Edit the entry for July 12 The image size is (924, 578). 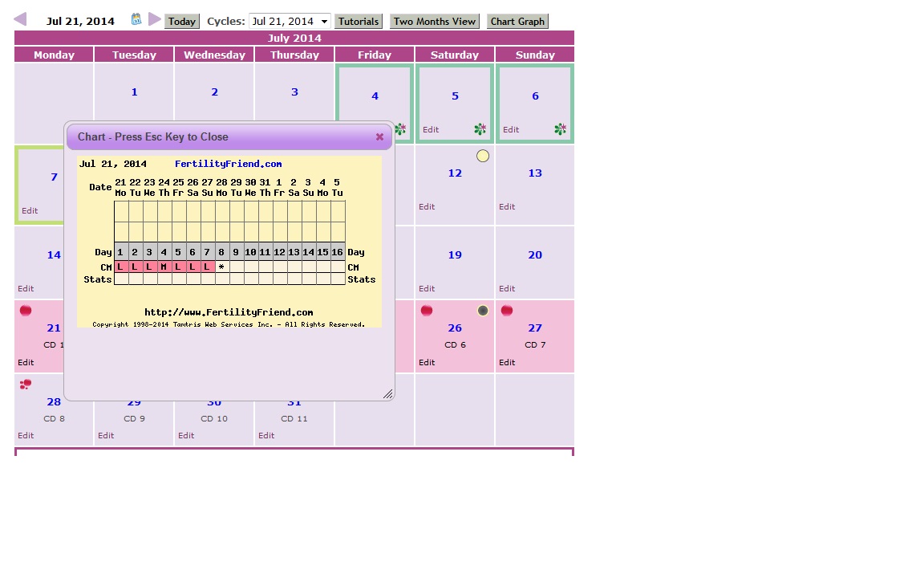(427, 206)
